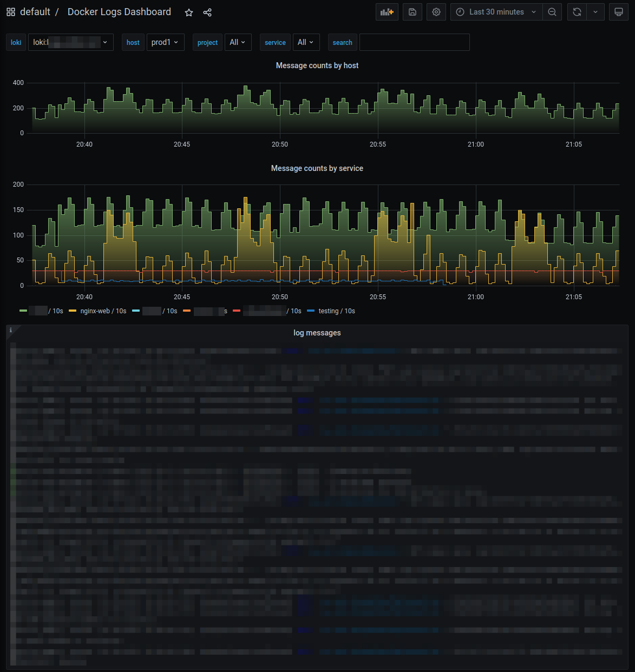Screen dimensions: 635x672
Task: Expand the service All dropdown
Action: pos(306,42)
